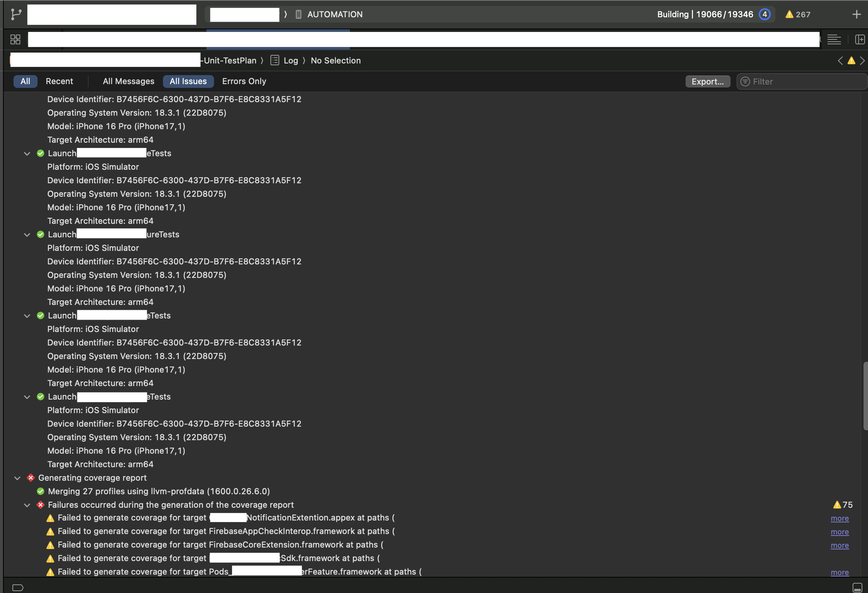Collapse the Generating coverage report section

[17, 478]
